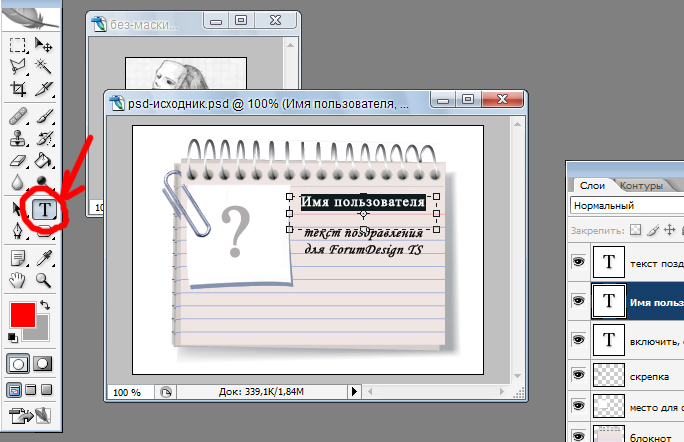Switch to the 'Слои' tab
This screenshot has width=684, height=442.
(592, 185)
